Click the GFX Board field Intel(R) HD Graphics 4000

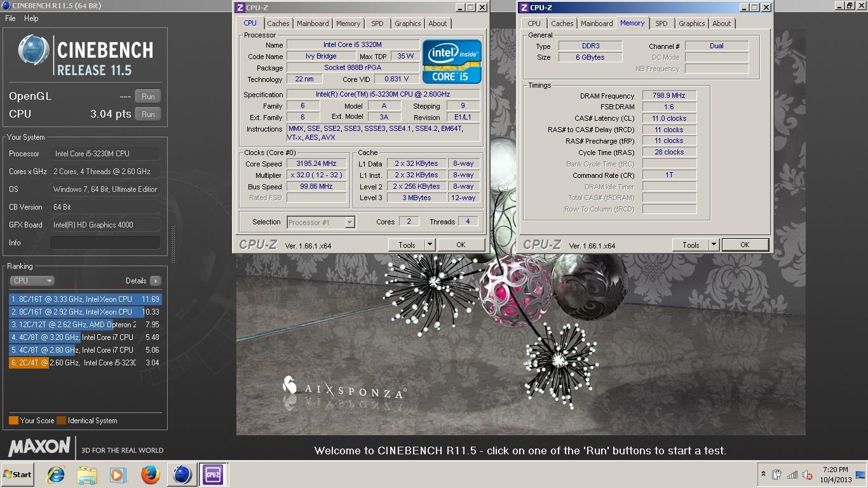pos(105,225)
